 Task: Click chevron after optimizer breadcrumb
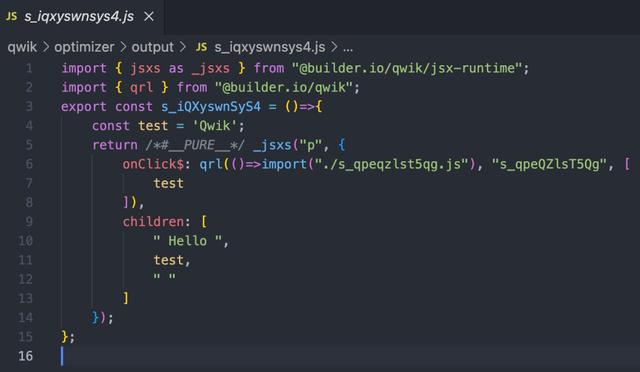[123, 47]
